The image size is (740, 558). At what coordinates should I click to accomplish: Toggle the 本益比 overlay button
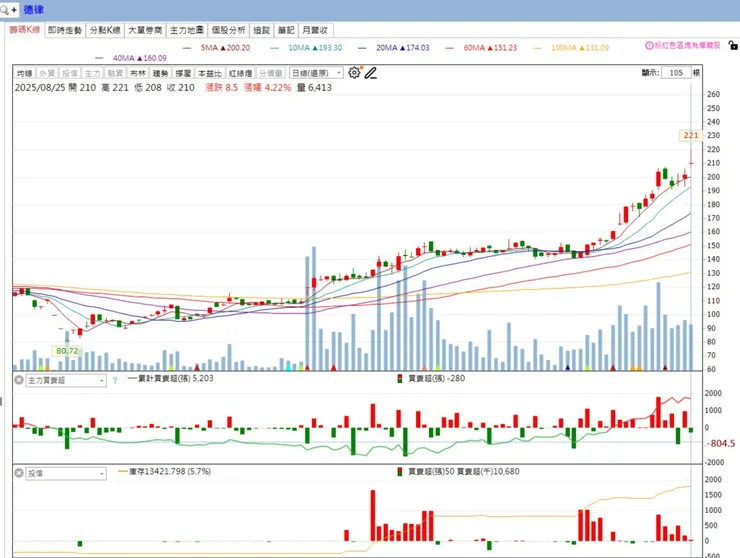[x=210, y=73]
